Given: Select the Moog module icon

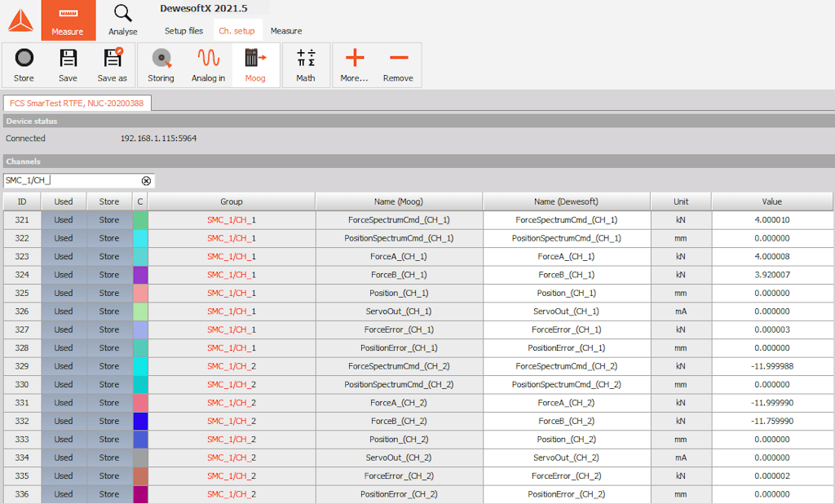Looking at the screenshot, I should coord(255,65).
